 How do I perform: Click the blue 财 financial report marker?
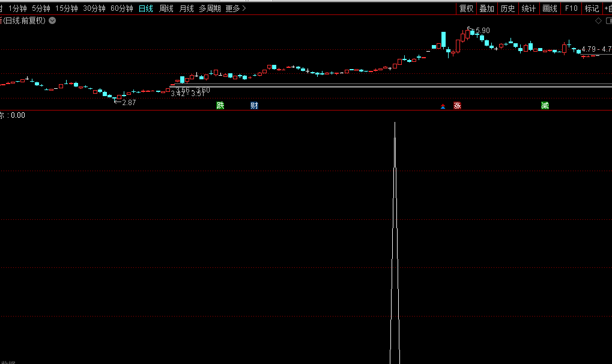pyautogui.click(x=255, y=106)
